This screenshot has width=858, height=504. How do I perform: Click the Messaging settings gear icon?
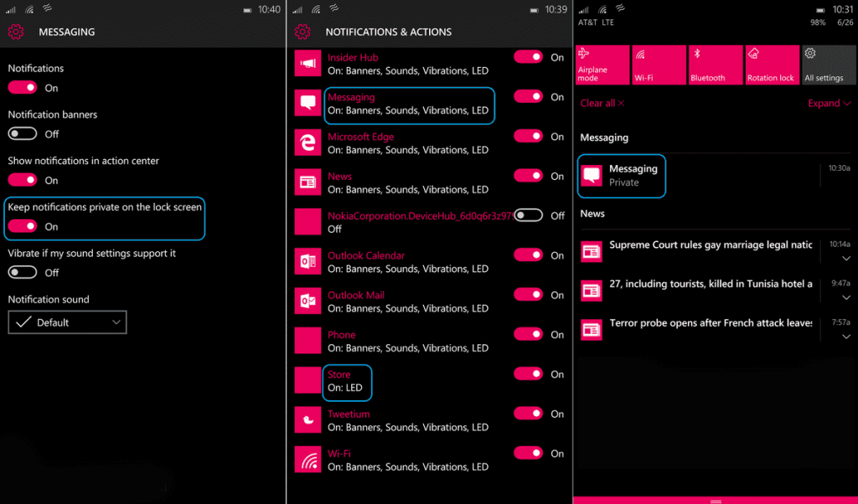pos(16,32)
